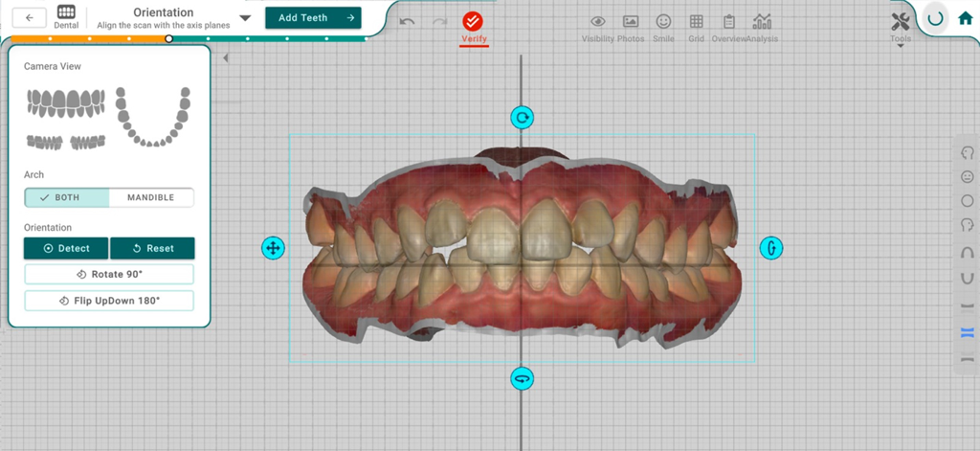Viewport: 980px width, 451px height.
Task: Select front teeth camera view
Action: 66,103
